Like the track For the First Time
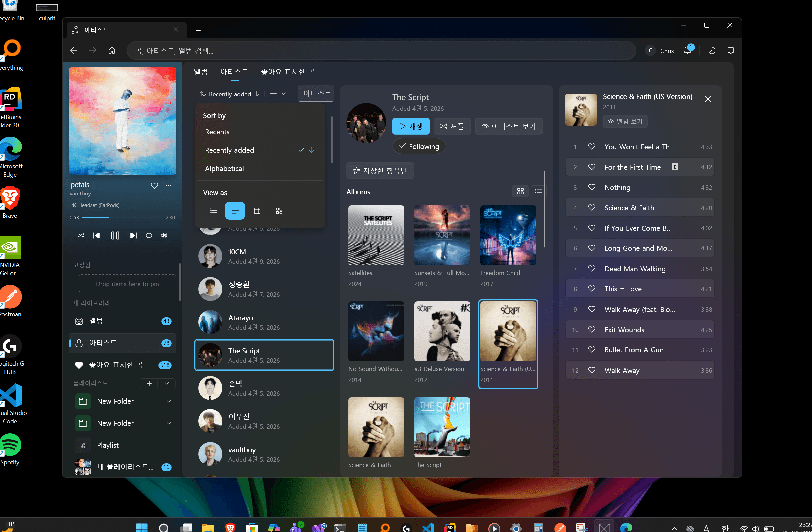 (592, 167)
